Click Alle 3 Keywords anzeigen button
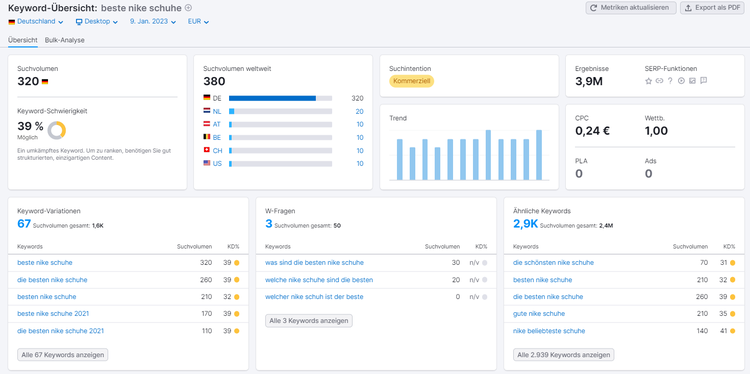The height and width of the screenshot is (374, 750). coord(309,321)
